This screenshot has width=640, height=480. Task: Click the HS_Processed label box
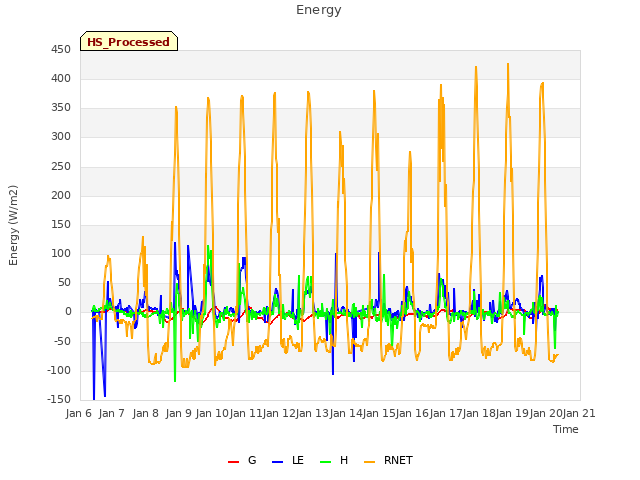129,41
